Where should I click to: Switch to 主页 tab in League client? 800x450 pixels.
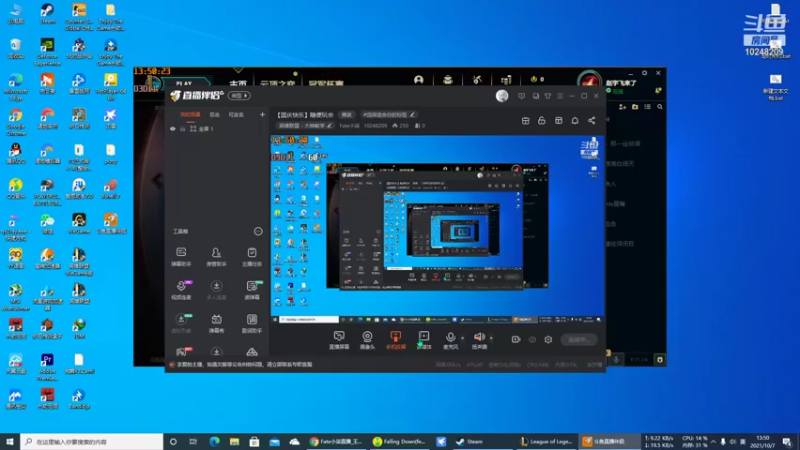click(x=238, y=83)
